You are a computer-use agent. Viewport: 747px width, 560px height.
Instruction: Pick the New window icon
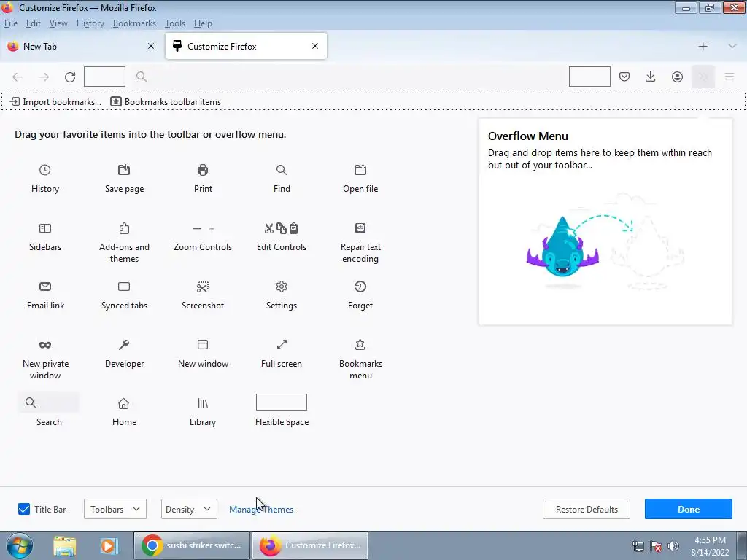pyautogui.click(x=203, y=344)
